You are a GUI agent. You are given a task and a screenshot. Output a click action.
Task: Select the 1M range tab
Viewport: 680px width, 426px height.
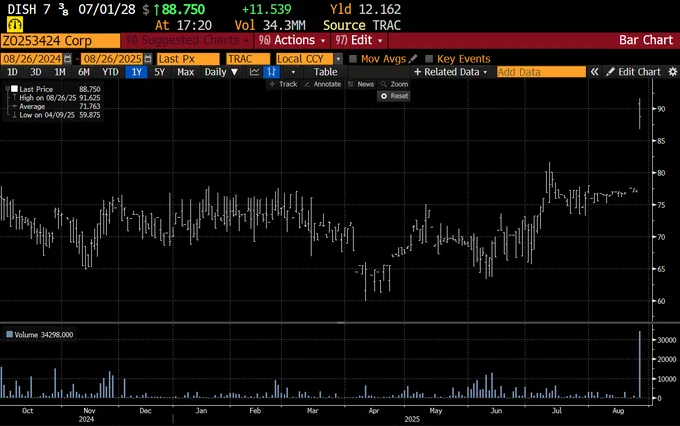pyautogui.click(x=59, y=72)
